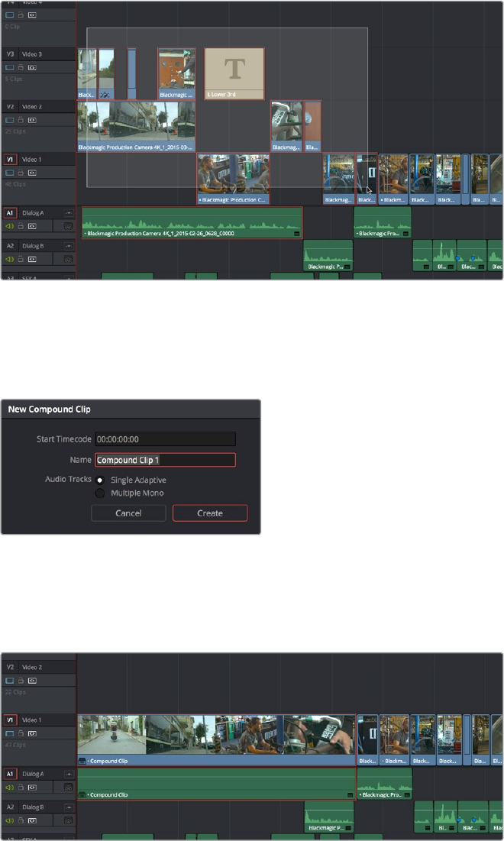Mute Dialog B in the Lower 3rd timeline
This screenshot has height=841, width=504.
(x=10, y=259)
